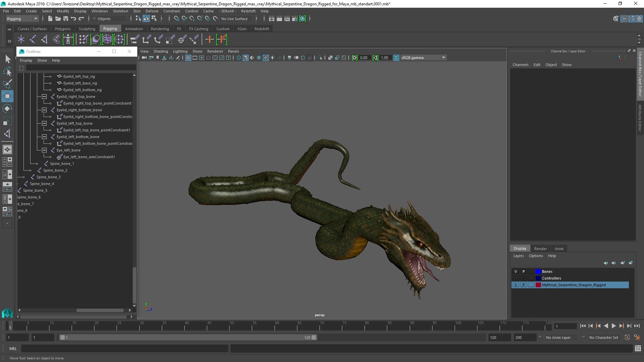644x362 pixels.
Task: Play animation forward
Action: click(613, 326)
